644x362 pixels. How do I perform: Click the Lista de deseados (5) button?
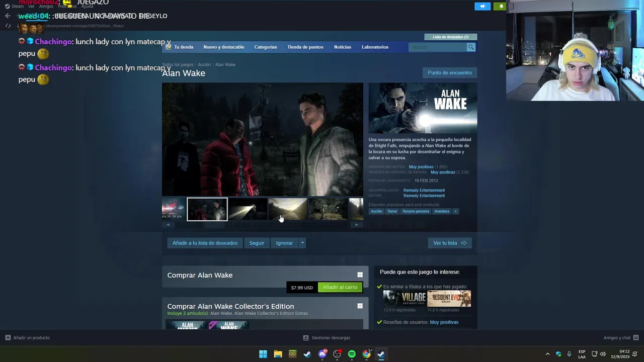pos(451,37)
